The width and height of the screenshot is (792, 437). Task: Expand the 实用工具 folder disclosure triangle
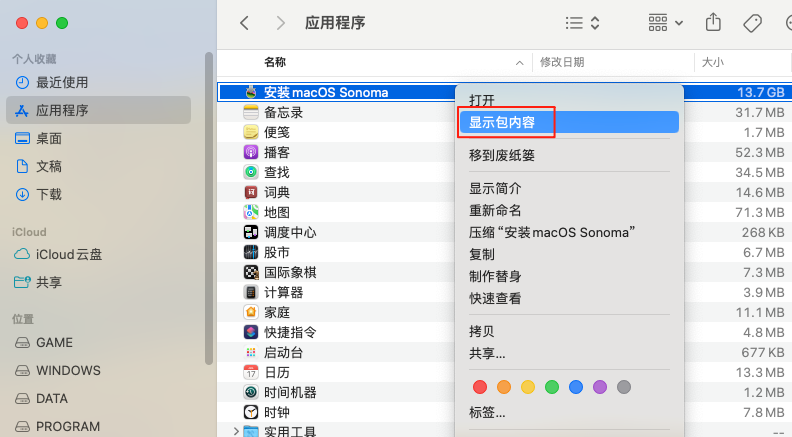pos(236,432)
